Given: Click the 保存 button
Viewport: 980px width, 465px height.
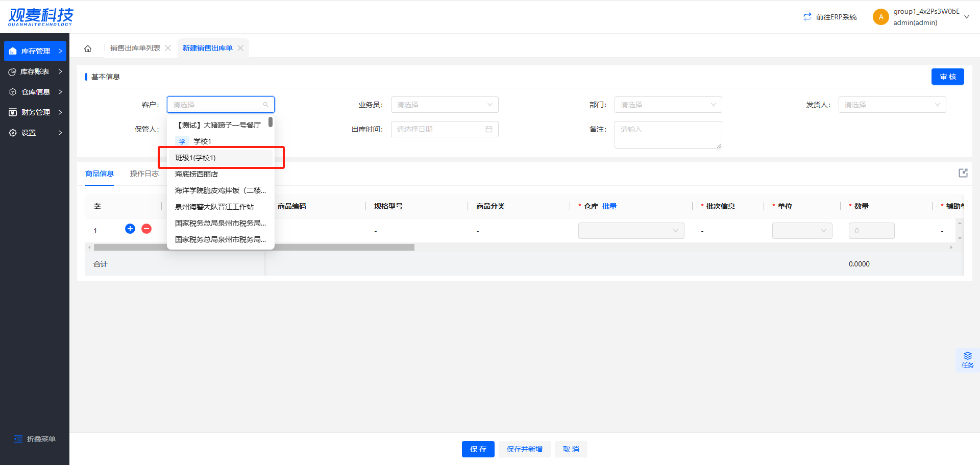Looking at the screenshot, I should 478,449.
